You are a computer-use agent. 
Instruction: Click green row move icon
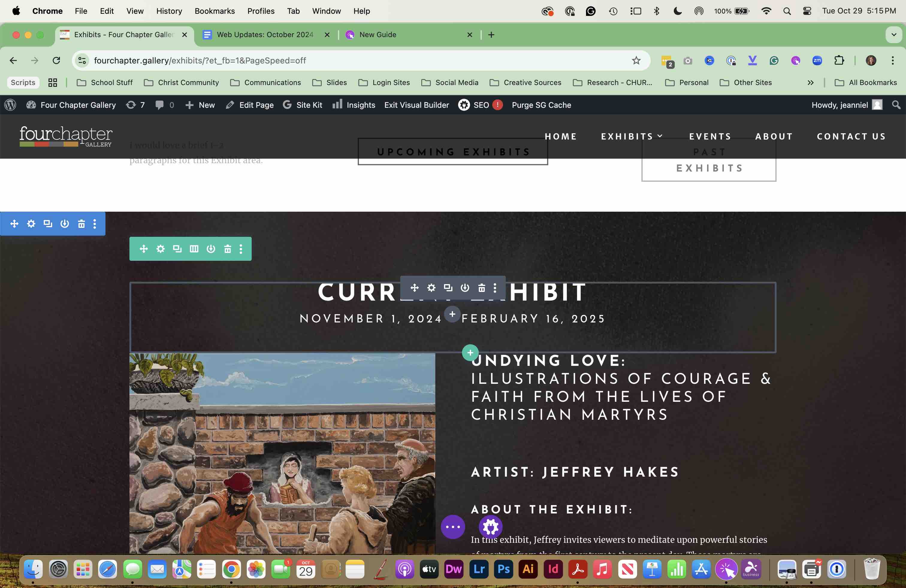coord(144,249)
